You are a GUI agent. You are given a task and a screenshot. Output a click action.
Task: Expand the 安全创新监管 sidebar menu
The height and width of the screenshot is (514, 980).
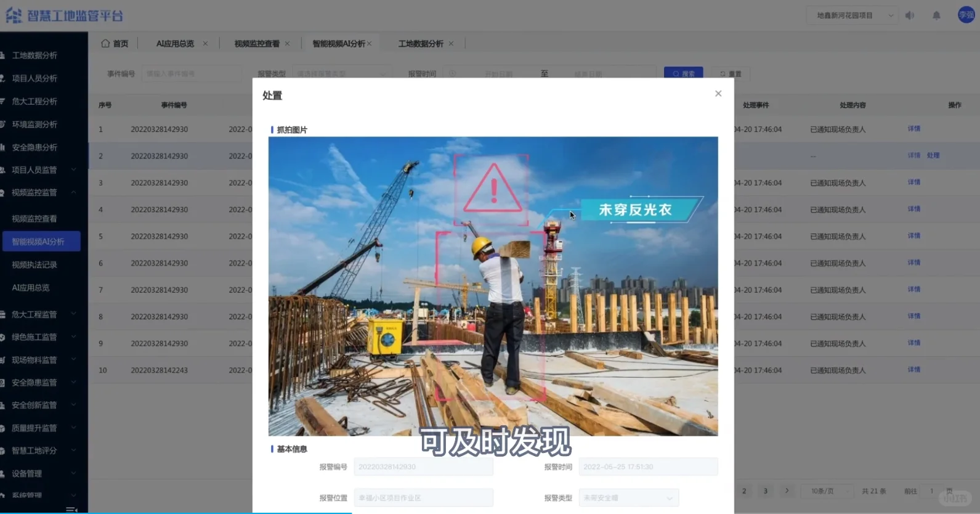tap(73, 405)
